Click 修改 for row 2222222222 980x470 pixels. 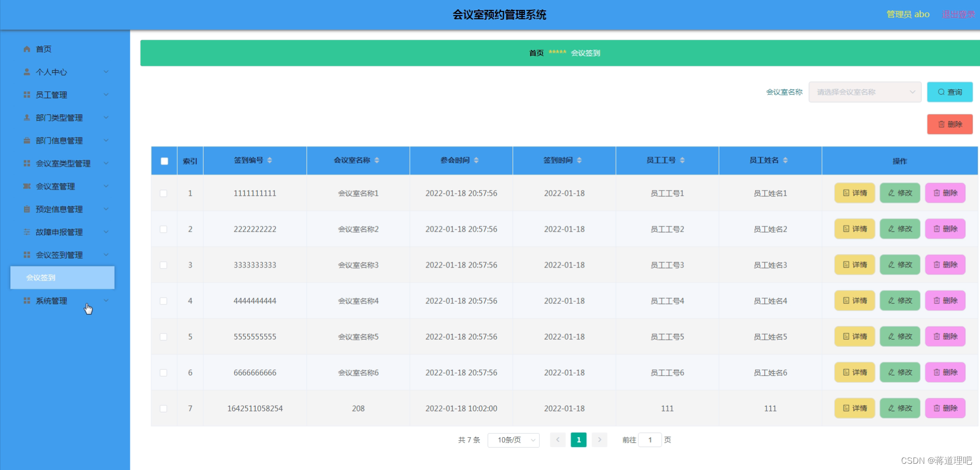tap(900, 229)
